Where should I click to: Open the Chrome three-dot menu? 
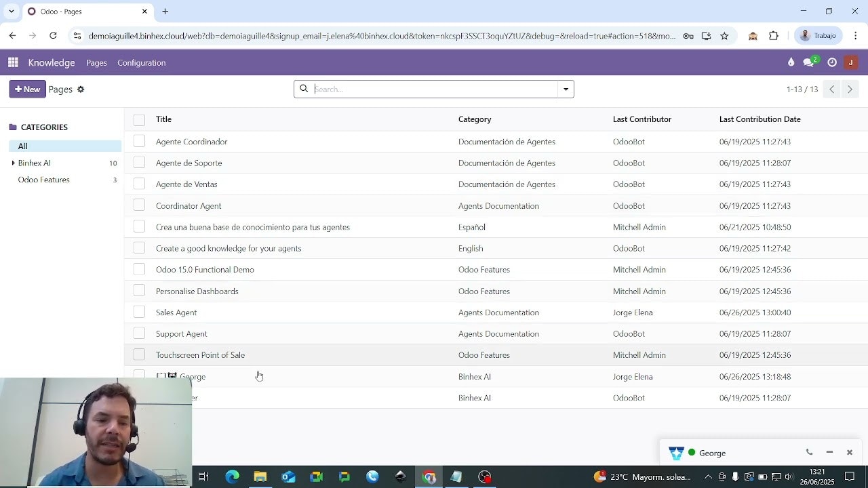pos(856,36)
